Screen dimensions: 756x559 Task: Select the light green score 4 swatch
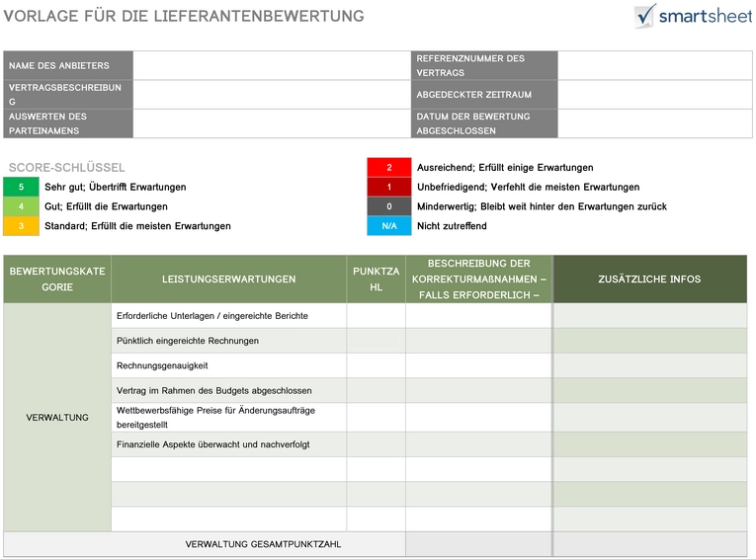(21, 206)
